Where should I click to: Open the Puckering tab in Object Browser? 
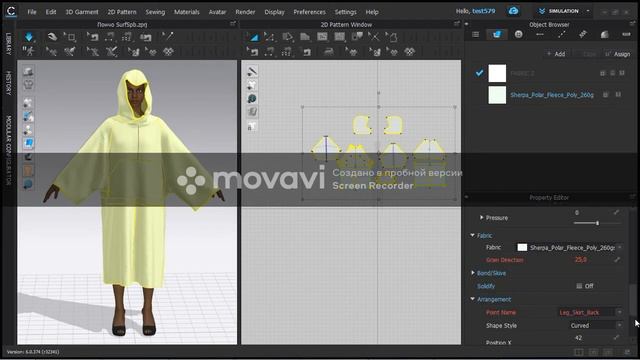583,34
